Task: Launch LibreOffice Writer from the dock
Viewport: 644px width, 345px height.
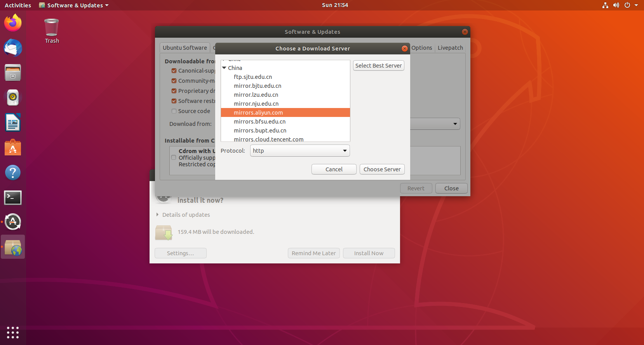Action: pos(13,123)
